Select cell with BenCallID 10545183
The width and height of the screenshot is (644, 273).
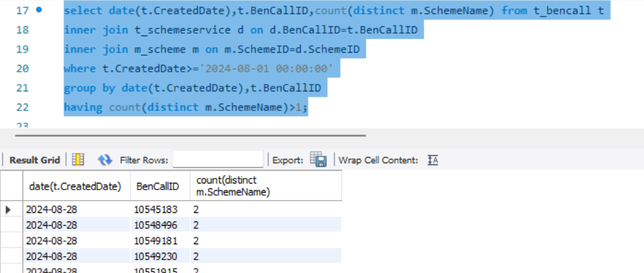(160, 210)
